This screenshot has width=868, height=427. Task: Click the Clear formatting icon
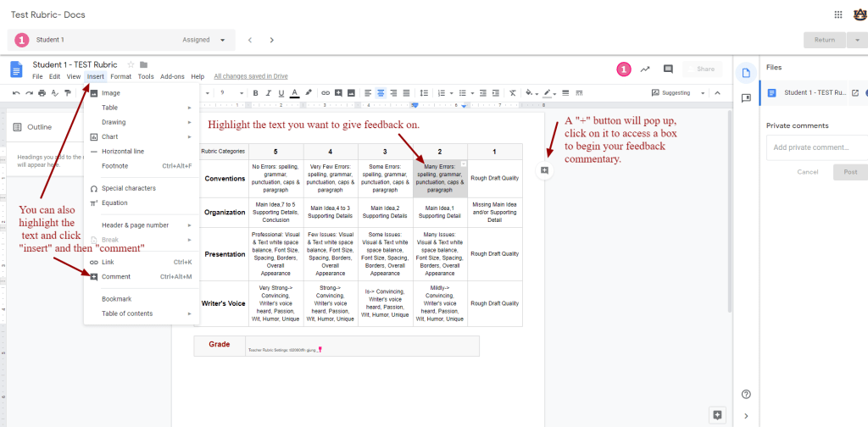pos(512,92)
